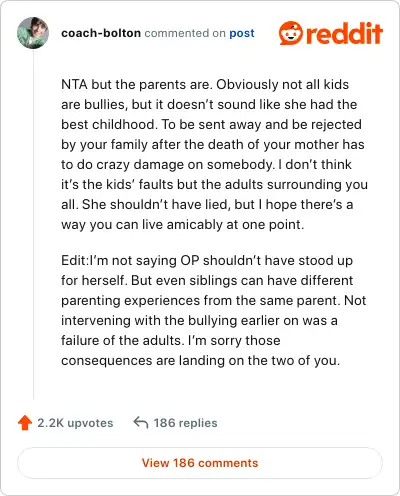Click the line starting "NTA but the parents"
Viewport: 400px width, 496px height.
205,85
